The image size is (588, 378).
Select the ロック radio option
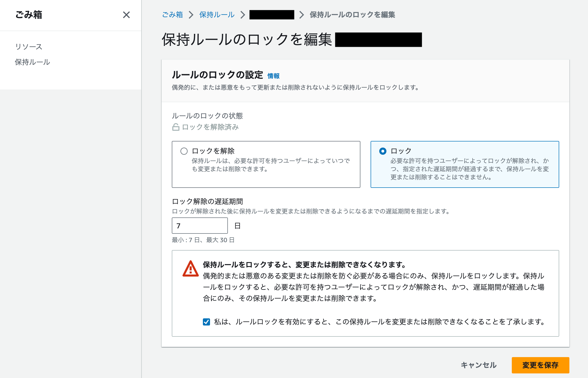tap(383, 151)
